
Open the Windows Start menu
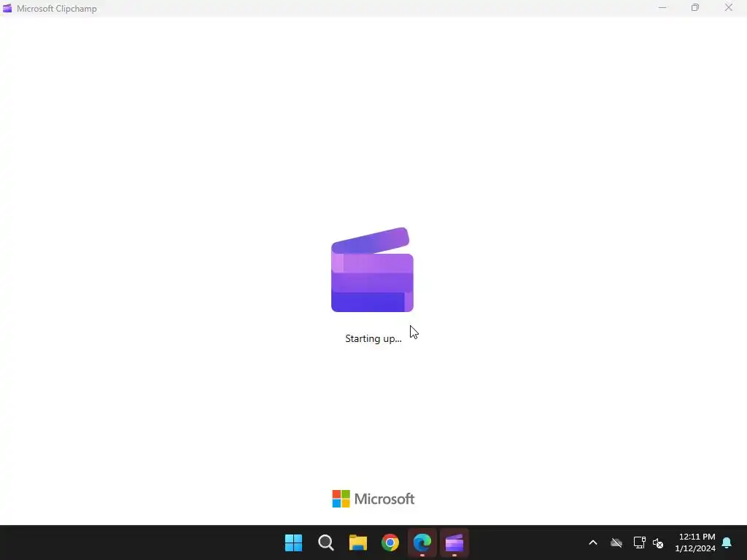[x=293, y=542]
